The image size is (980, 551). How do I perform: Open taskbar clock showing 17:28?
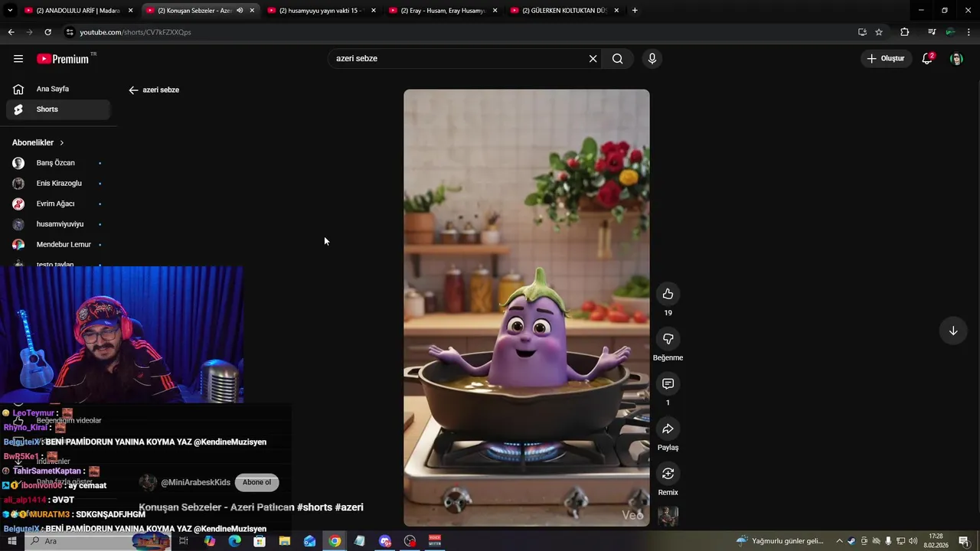tap(936, 541)
